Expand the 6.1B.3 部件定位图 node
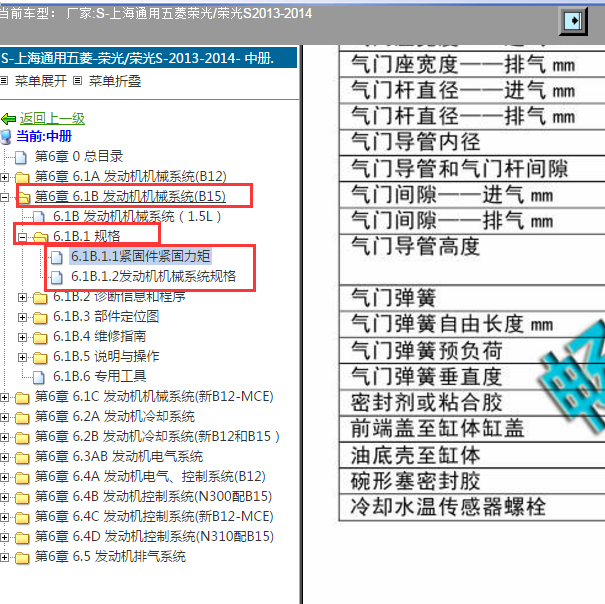 (x=22, y=317)
